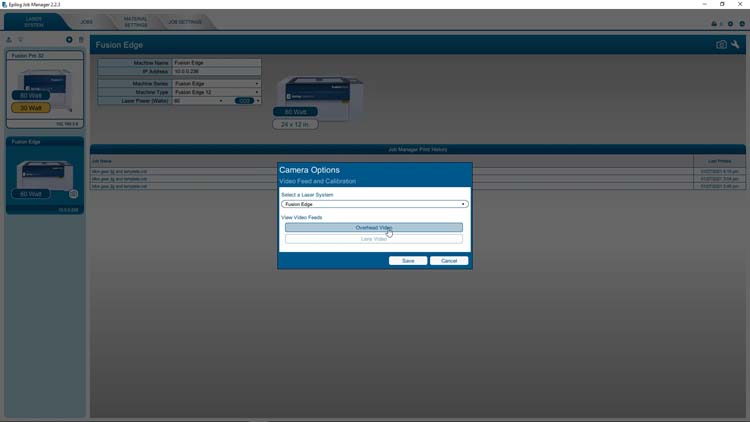Open the Material Settings tab
The height and width of the screenshot is (422, 750).
[136, 22]
